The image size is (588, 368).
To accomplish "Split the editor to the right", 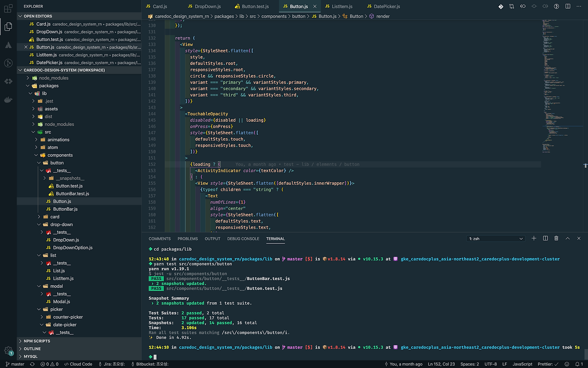I will pos(567,6).
